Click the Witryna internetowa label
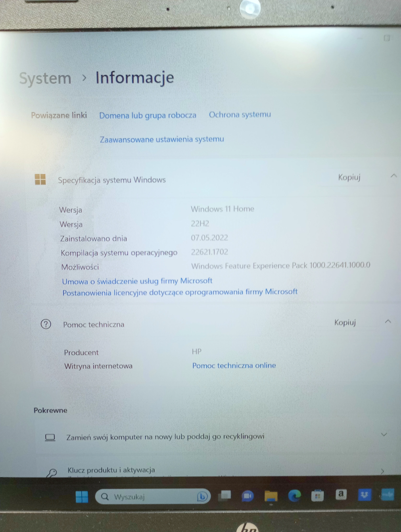Screen dimensions: 401x532 point(98,366)
